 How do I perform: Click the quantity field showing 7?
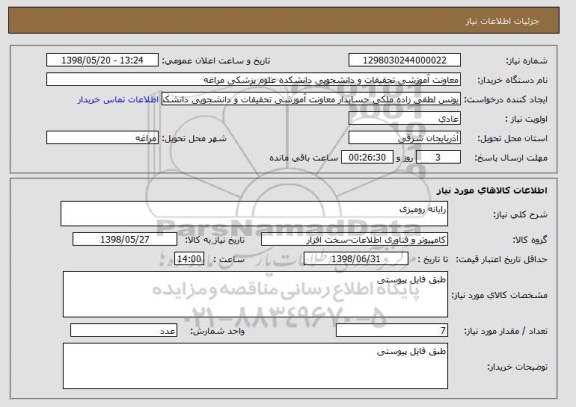click(392, 331)
